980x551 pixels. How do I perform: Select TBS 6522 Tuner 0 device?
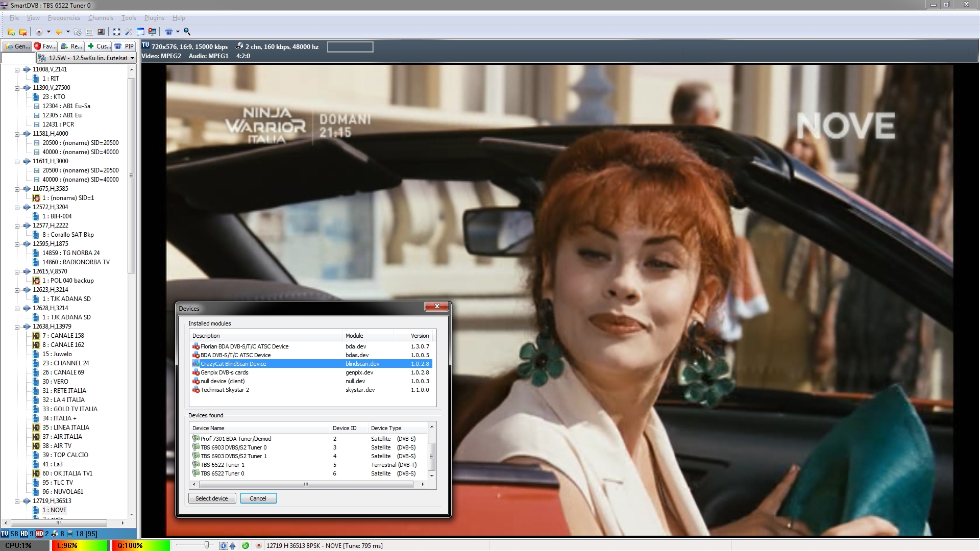309,473
